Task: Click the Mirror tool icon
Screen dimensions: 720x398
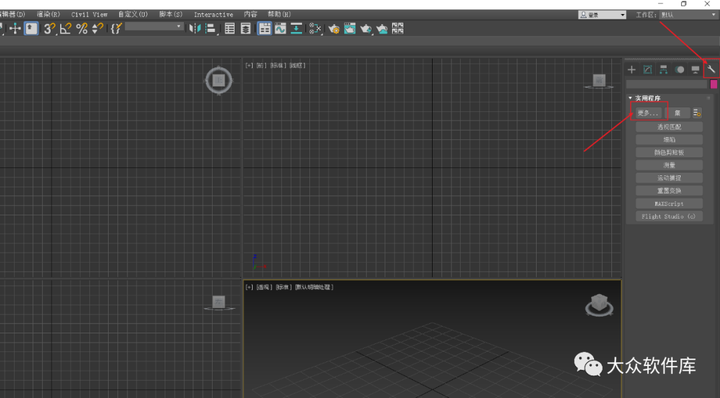Action: click(195, 29)
